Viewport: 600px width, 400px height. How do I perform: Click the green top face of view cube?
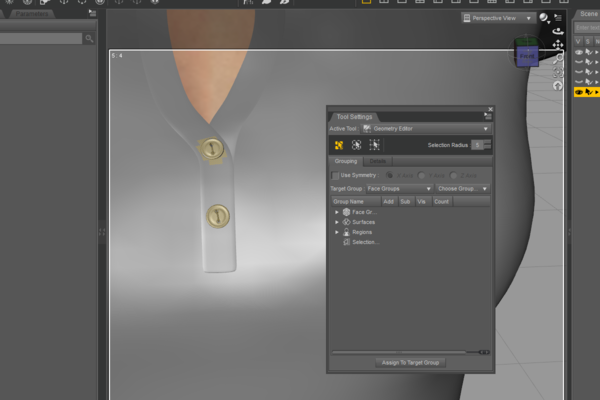[526, 41]
